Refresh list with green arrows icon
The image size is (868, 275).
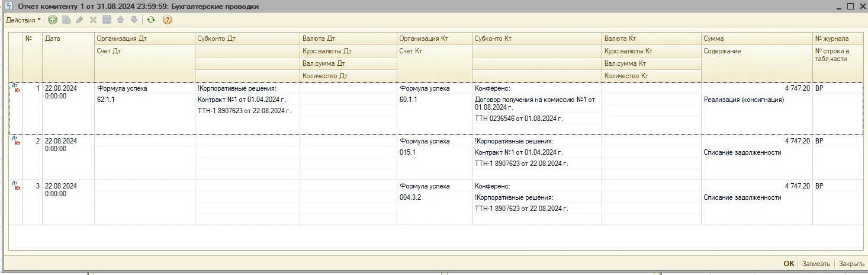pyautogui.click(x=151, y=20)
